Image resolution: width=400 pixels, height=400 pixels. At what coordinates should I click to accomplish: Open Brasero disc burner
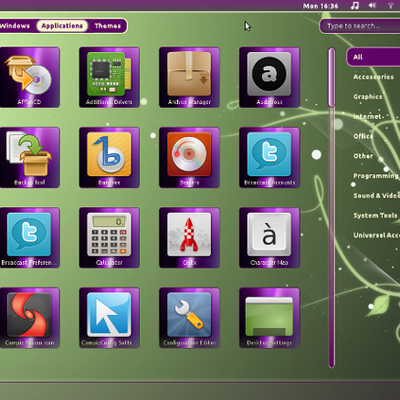(x=189, y=157)
